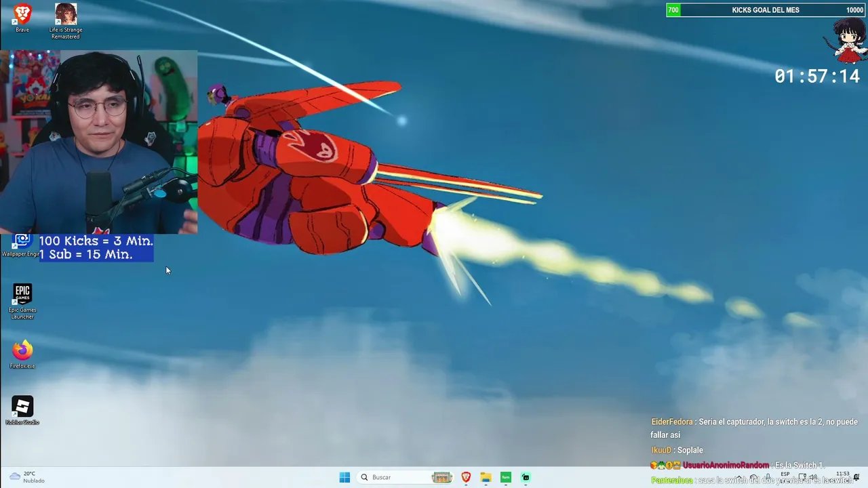
Task: Open the Firefox.exe desktop shortcut
Action: (22, 354)
